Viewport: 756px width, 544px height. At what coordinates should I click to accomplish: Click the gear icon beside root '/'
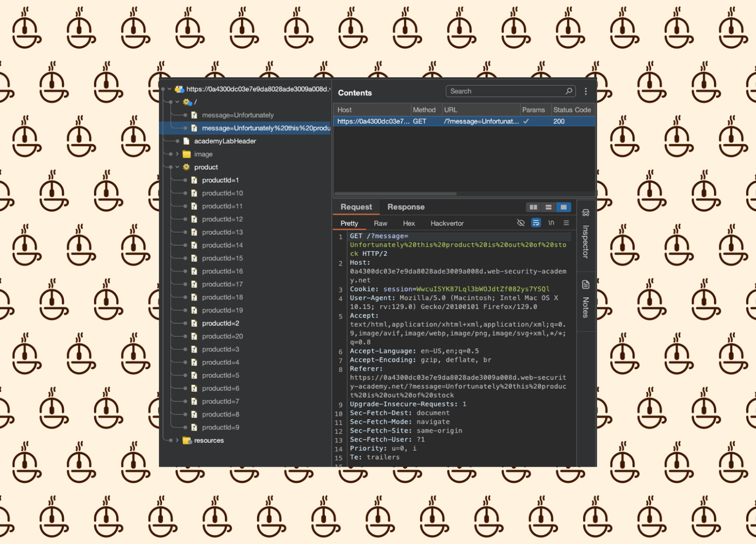click(x=187, y=102)
